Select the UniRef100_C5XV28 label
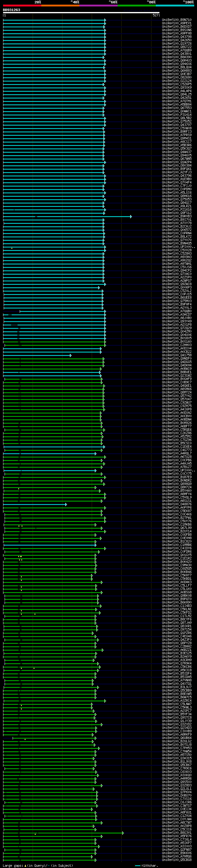The width and height of the screenshot is (197, 868). (x=177, y=250)
